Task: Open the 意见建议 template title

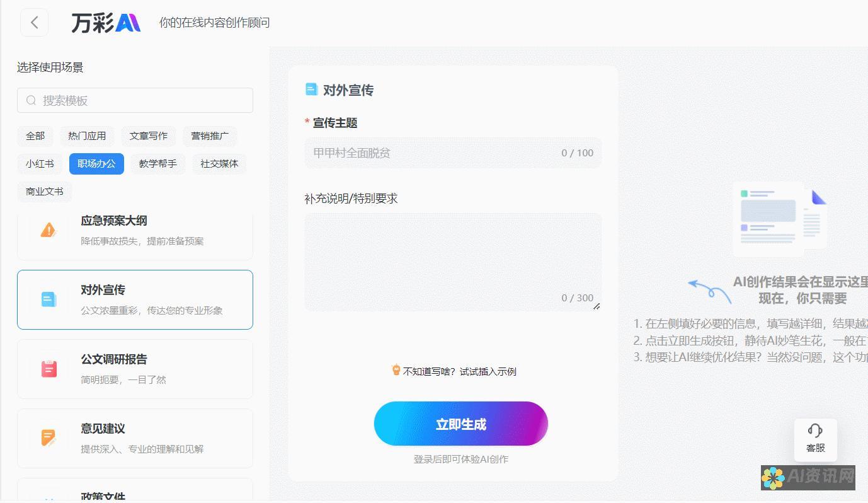Action: click(x=103, y=429)
